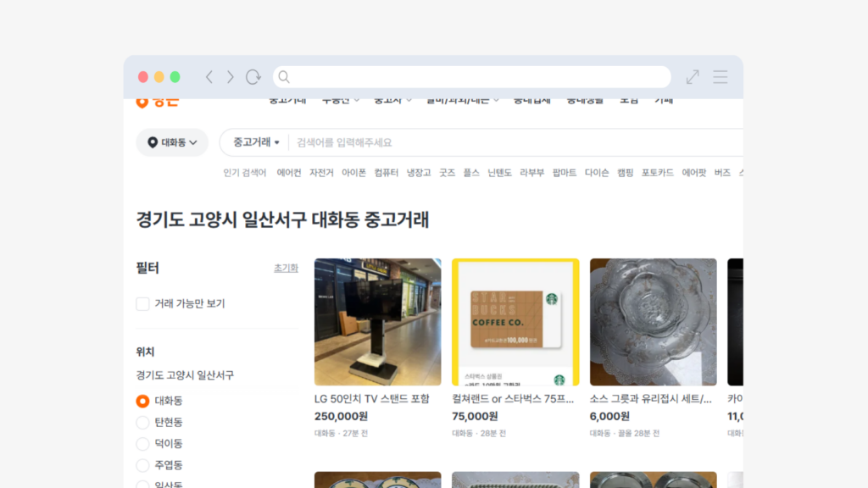Search popular keyword 닌텐도
This screenshot has width=868, height=488.
(x=499, y=173)
